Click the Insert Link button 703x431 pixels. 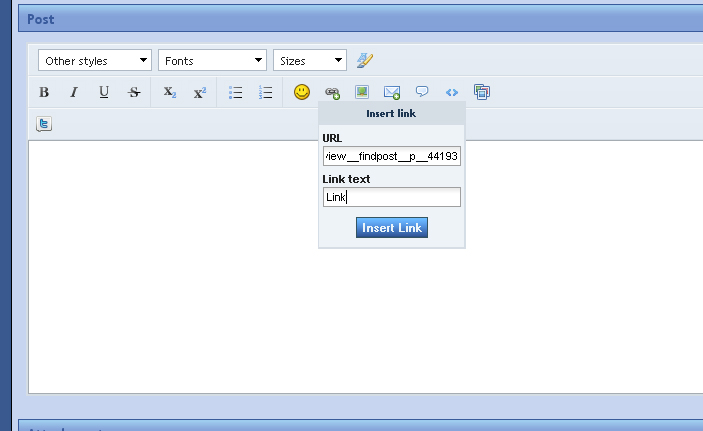[392, 228]
